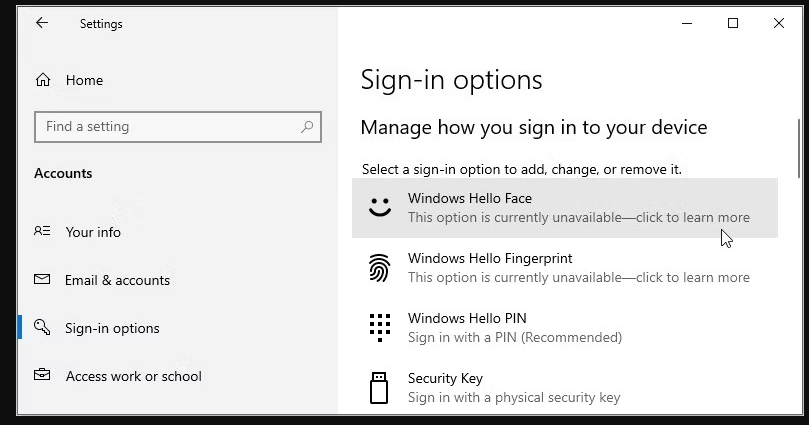Click the Access work or school briefcase icon
The height and width of the screenshot is (425, 809).
pos(42,374)
